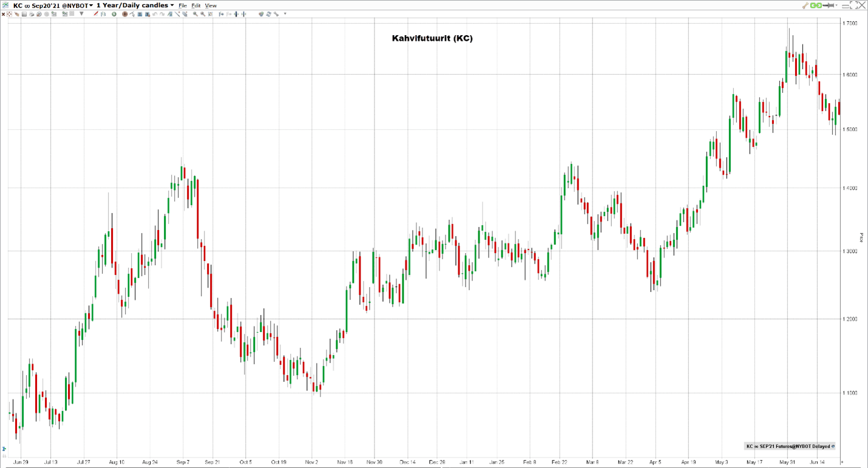Open the Edit menu
This screenshot has width=868, height=468.
pyautogui.click(x=196, y=5)
